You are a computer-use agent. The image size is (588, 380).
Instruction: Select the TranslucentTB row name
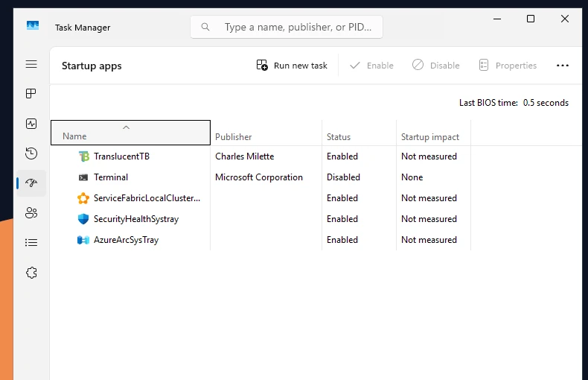pyautogui.click(x=121, y=156)
